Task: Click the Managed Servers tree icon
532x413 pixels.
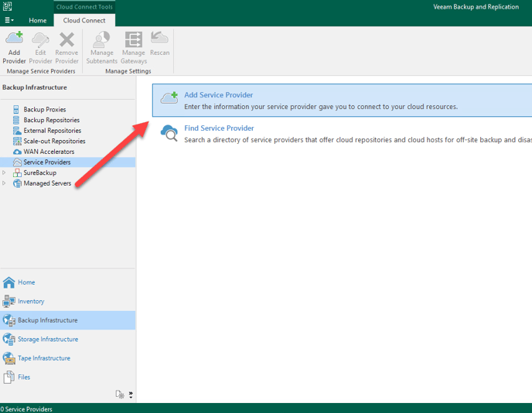Action: coord(17,183)
